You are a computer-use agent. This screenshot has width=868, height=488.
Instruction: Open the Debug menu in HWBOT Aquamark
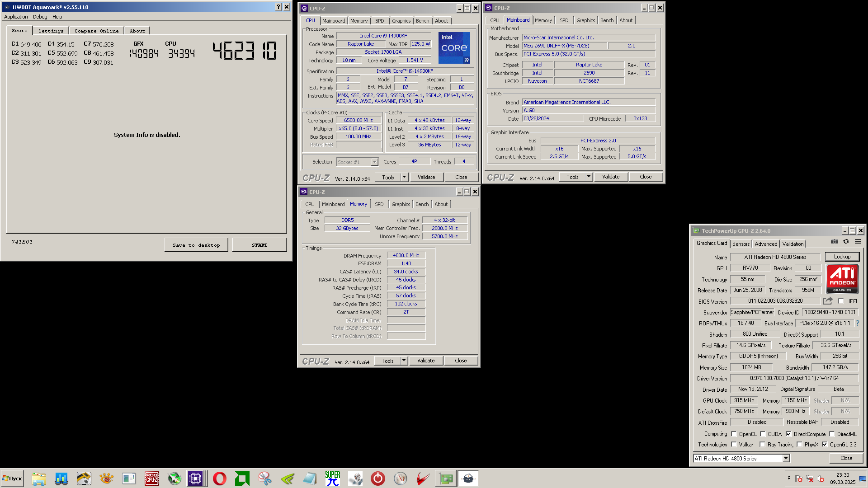click(x=40, y=17)
